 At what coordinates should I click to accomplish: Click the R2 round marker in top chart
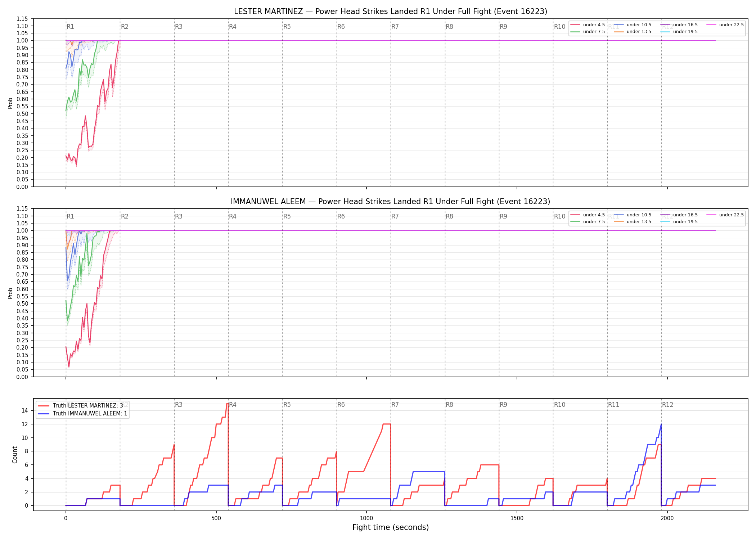[125, 27]
